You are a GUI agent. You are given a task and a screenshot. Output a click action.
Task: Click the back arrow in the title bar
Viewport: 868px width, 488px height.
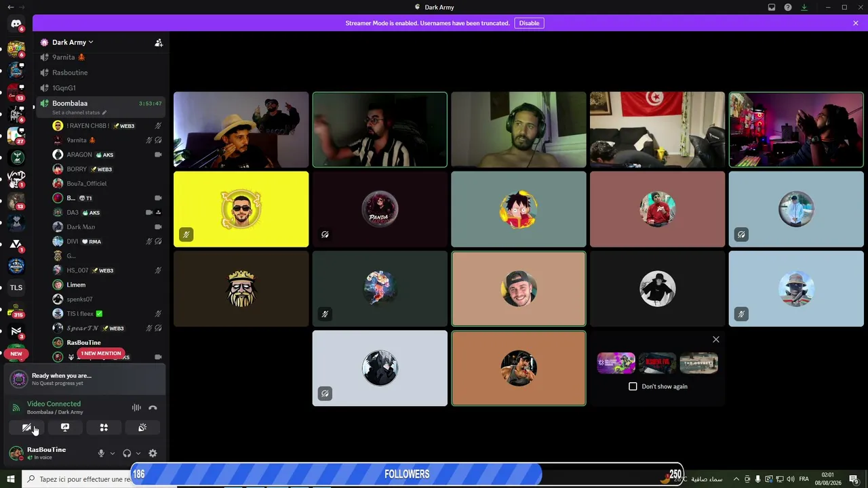click(10, 7)
